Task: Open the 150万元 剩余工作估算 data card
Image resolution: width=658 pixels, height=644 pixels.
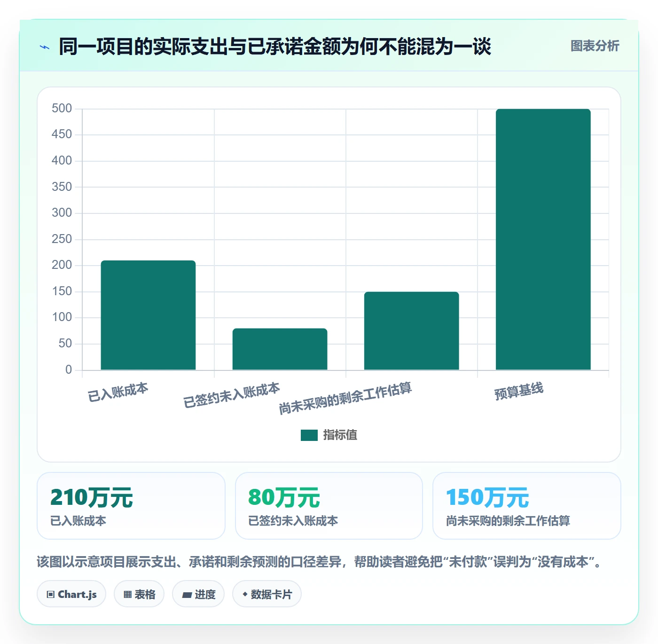Action: (x=527, y=506)
